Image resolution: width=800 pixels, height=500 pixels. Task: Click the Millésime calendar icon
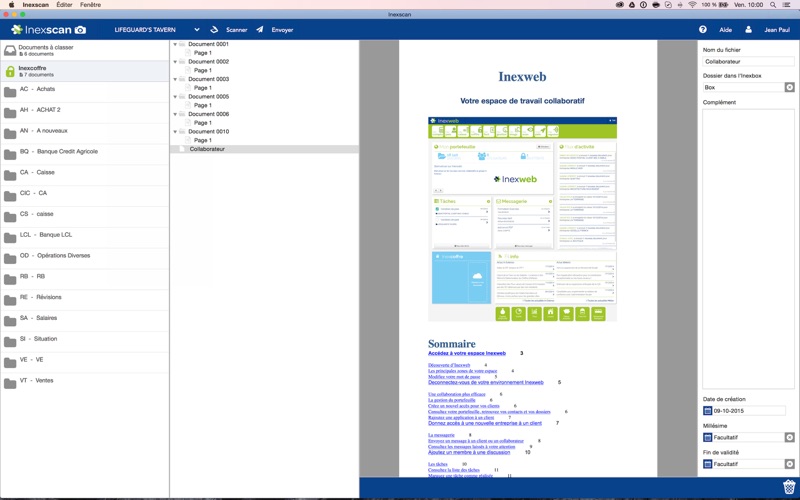tap(707, 437)
